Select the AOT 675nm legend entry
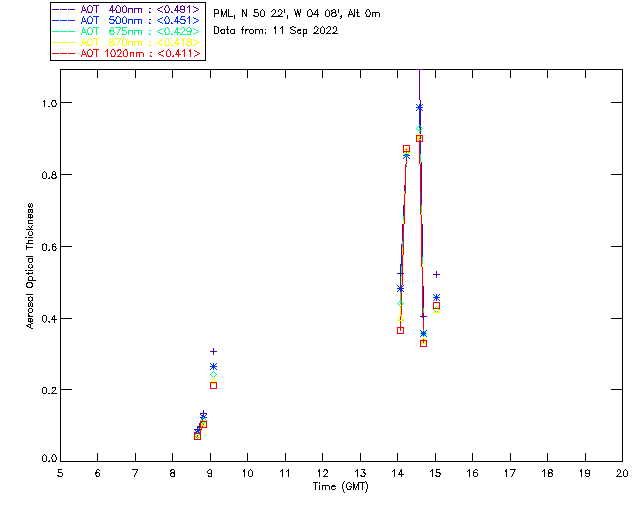This screenshot has height=512, width=640. 127,31
